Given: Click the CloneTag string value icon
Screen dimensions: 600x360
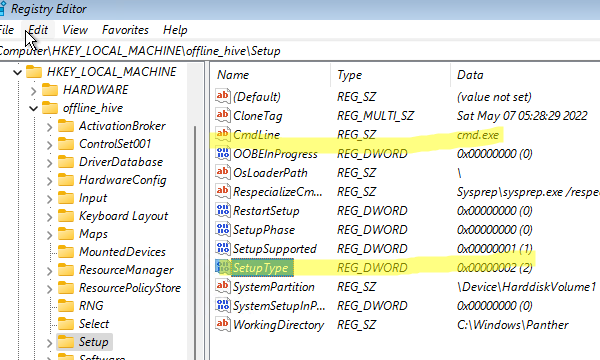Looking at the screenshot, I should tap(223, 115).
